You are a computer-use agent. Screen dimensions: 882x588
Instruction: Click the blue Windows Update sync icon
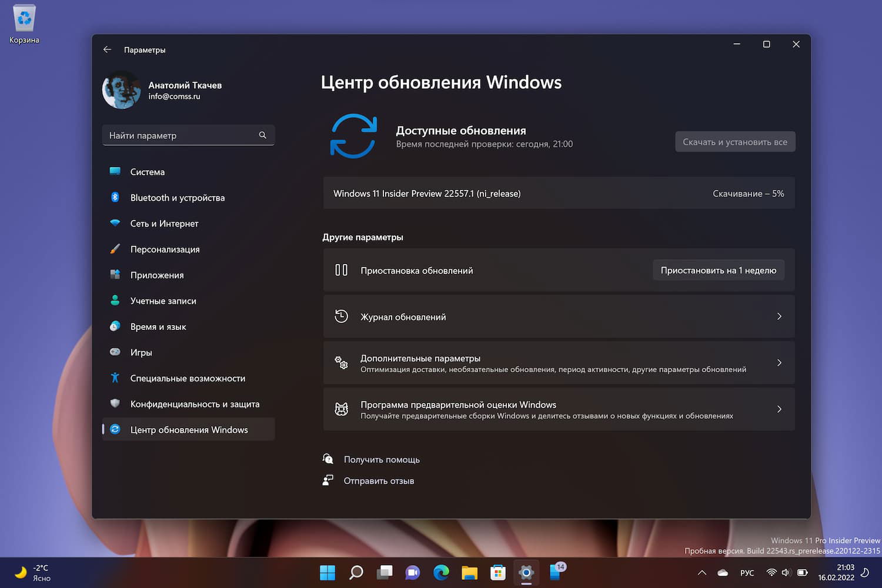353,136
